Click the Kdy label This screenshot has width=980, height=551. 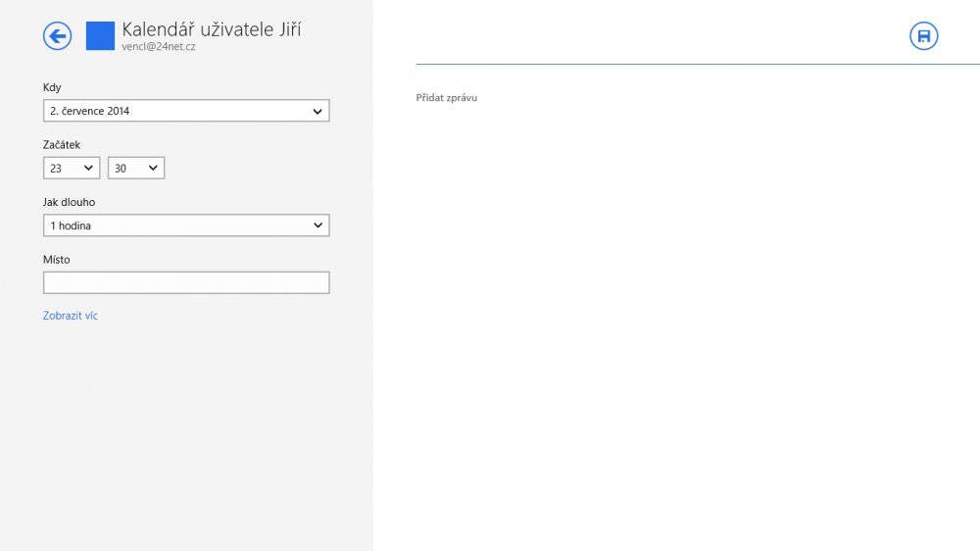[52, 87]
